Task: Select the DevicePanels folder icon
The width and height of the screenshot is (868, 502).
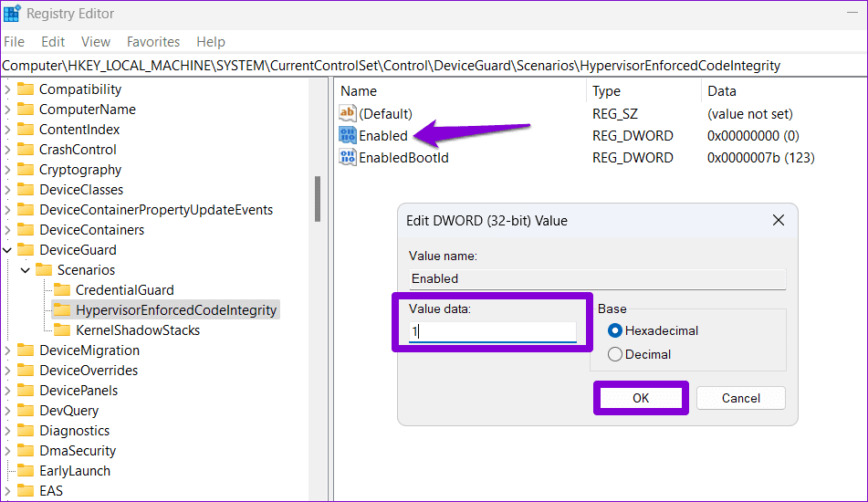Action: pos(26,391)
